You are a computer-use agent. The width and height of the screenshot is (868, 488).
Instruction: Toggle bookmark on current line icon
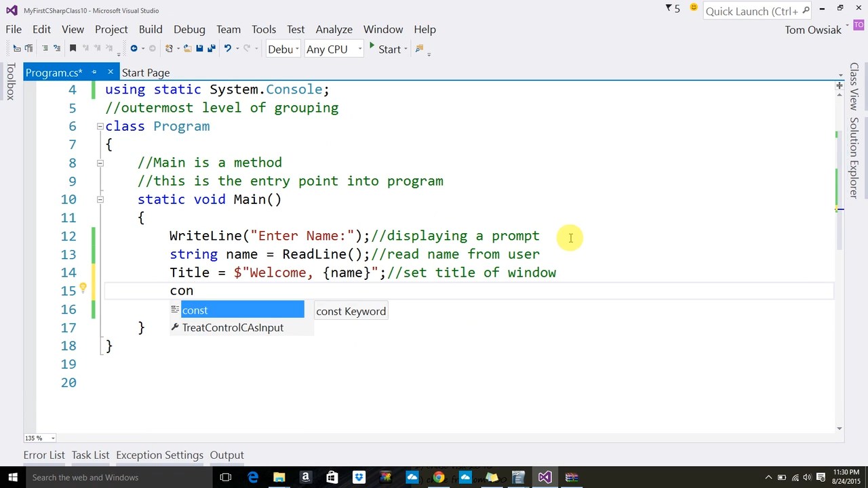[73, 49]
